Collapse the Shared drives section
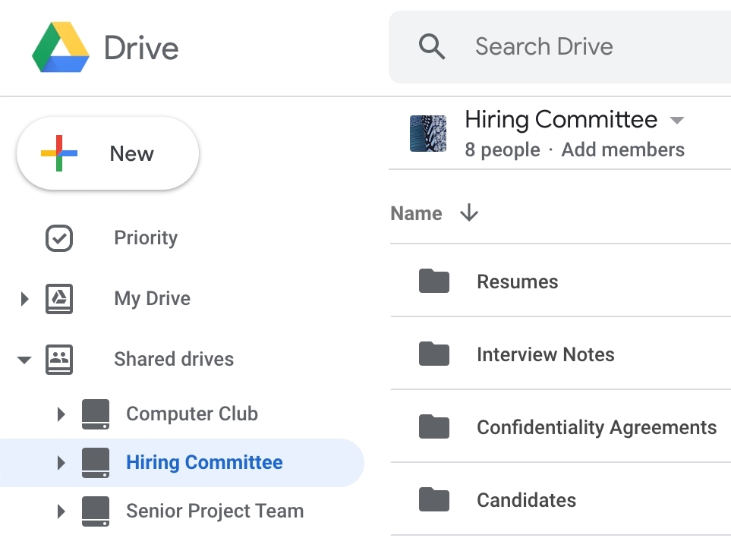This screenshot has height=560, width=731. (24, 359)
